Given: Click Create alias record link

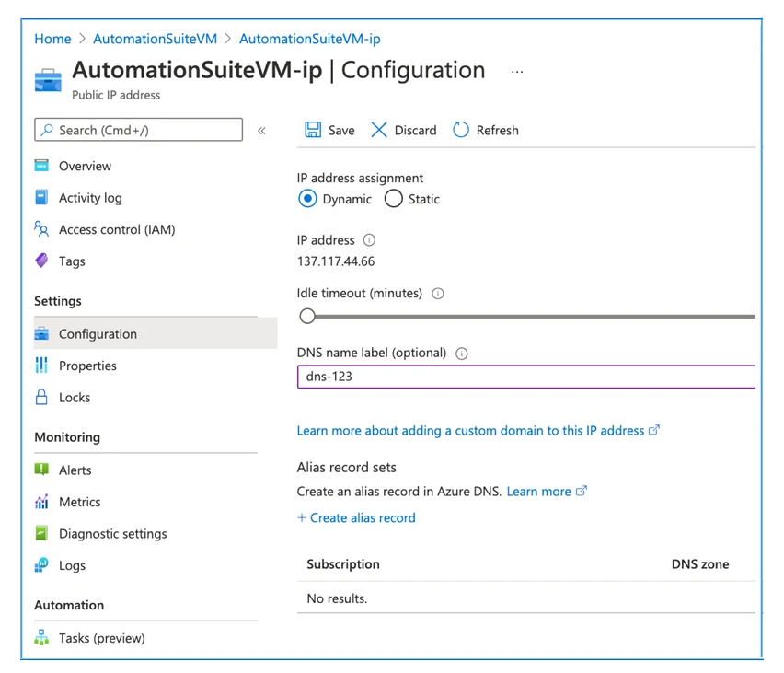Looking at the screenshot, I should tap(356, 518).
